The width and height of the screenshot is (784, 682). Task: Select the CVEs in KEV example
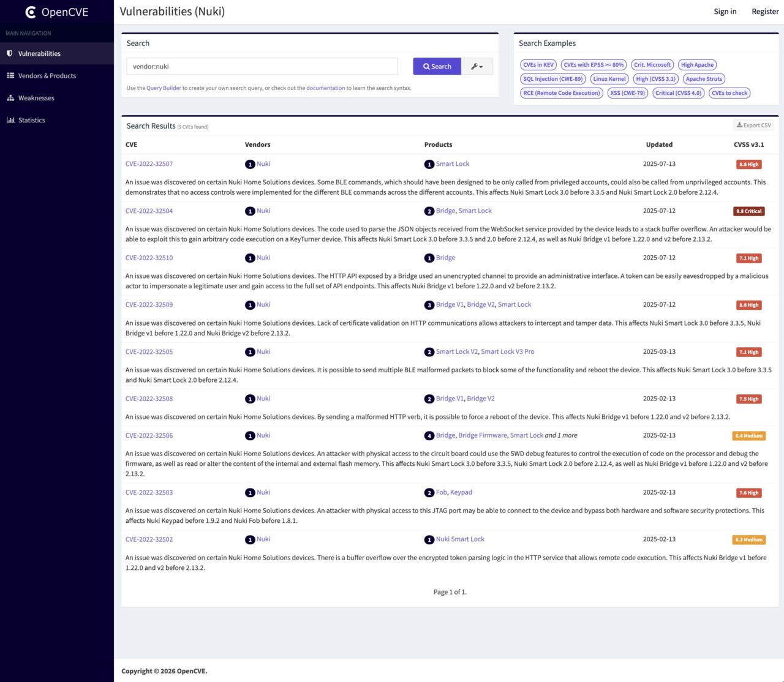(538, 65)
